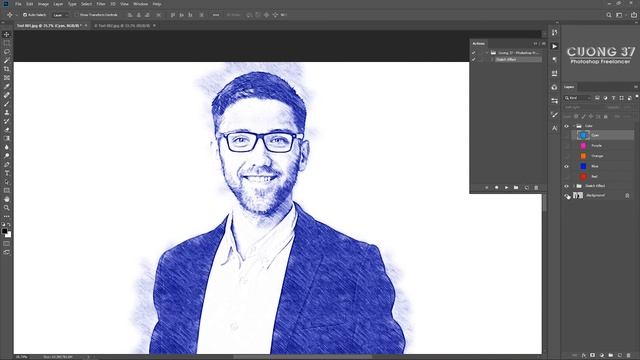Hide the Sketch Effect group
This screenshot has height=360, width=640.
567,186
